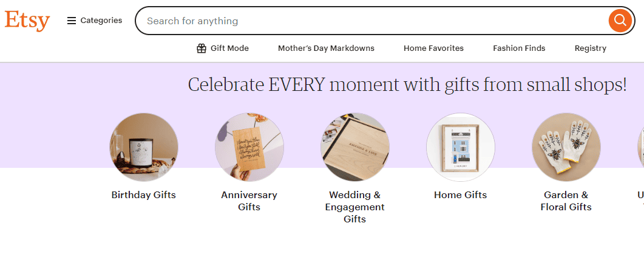The height and width of the screenshot is (266, 644).
Task: Open Mother's Day Markdowns
Action: pyautogui.click(x=326, y=48)
